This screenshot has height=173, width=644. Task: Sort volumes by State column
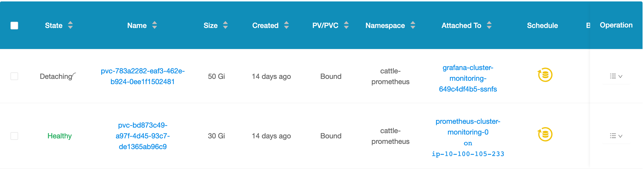70,25
